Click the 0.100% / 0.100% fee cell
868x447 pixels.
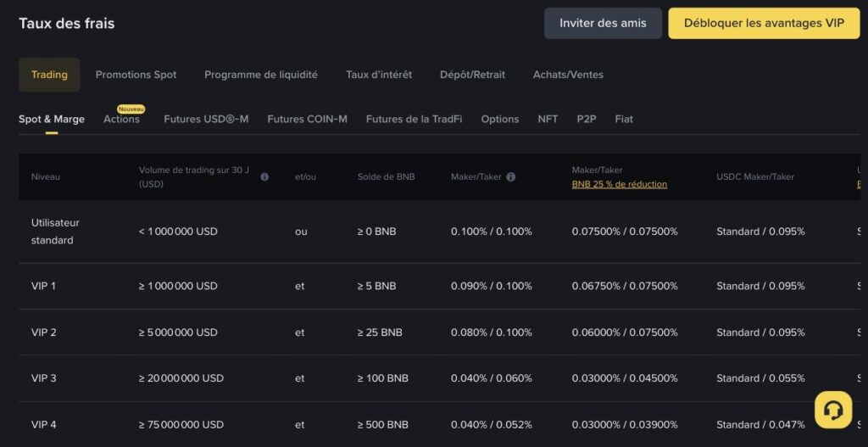(492, 232)
